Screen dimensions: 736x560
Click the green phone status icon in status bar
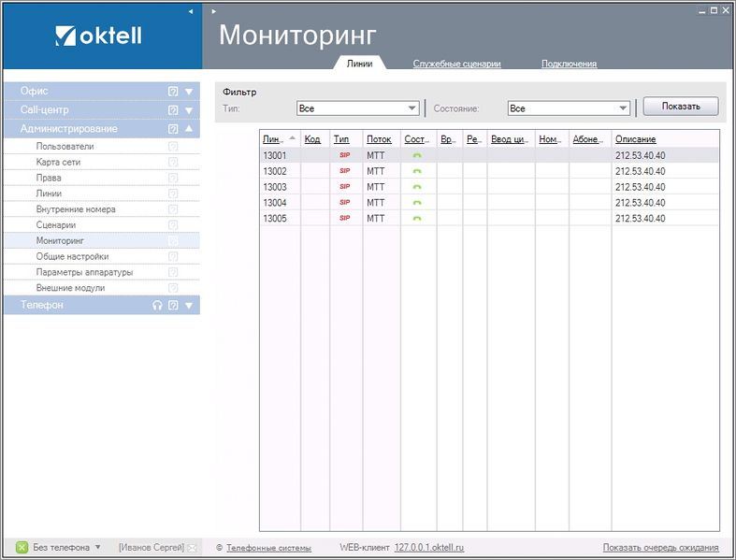click(x=22, y=547)
